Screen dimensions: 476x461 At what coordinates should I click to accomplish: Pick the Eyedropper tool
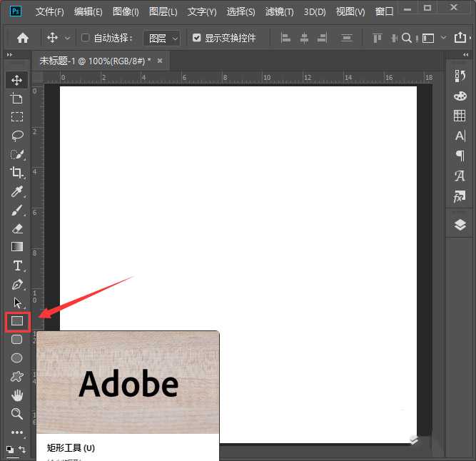(17, 191)
